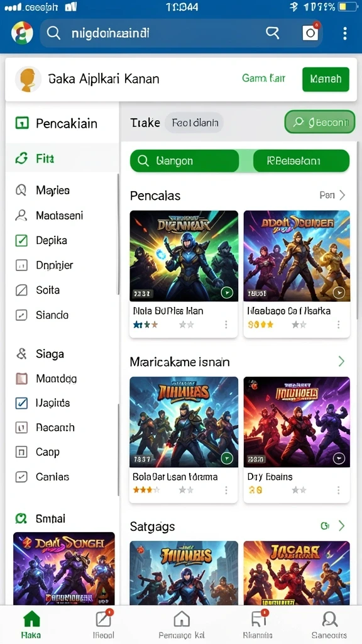
Task: Open the colorful app logo in header
Action: point(22,33)
